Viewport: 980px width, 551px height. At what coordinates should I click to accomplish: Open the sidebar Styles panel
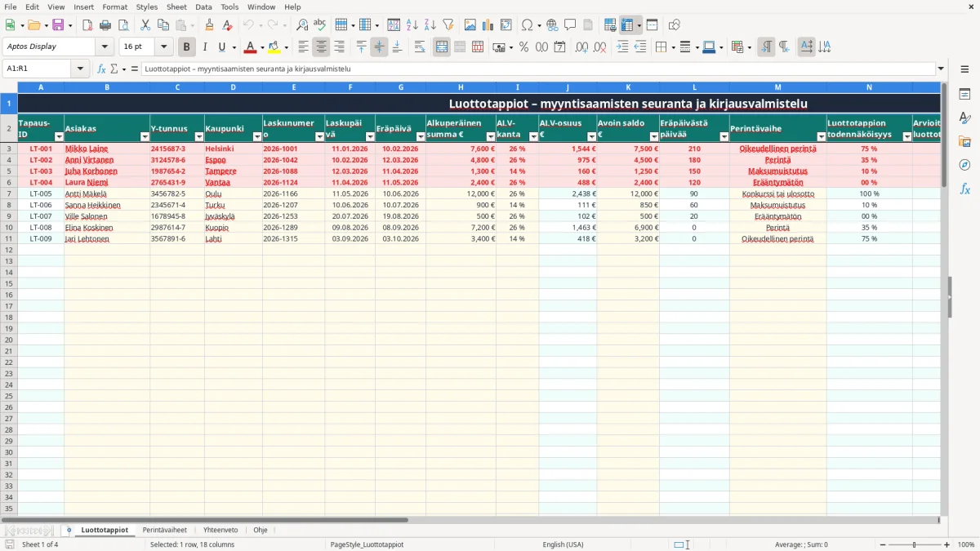pos(964,118)
